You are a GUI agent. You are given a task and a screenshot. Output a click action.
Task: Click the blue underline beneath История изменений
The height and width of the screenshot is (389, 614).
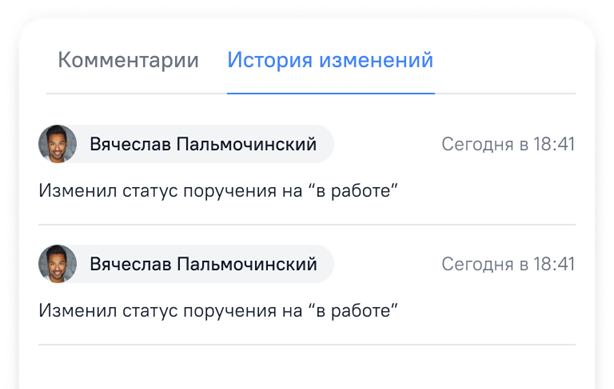pos(331,93)
